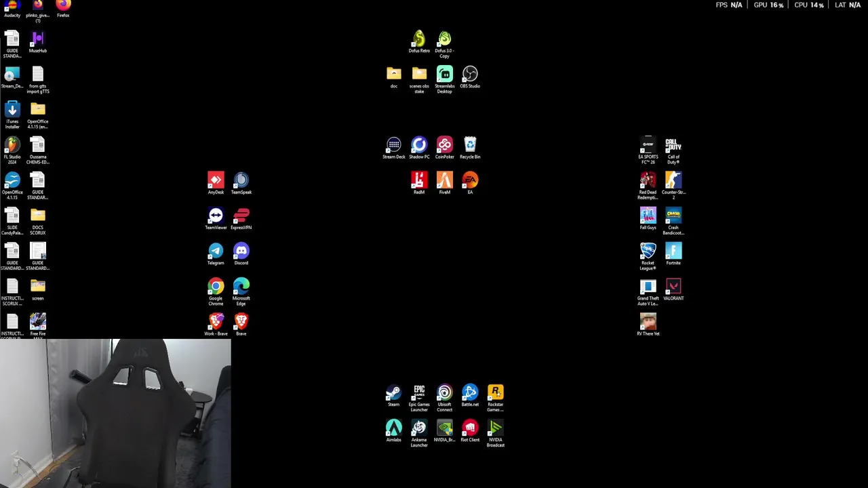Screen dimensions: 868x488
Task: Click the GPU 16% overlay readout
Action: click(x=768, y=5)
